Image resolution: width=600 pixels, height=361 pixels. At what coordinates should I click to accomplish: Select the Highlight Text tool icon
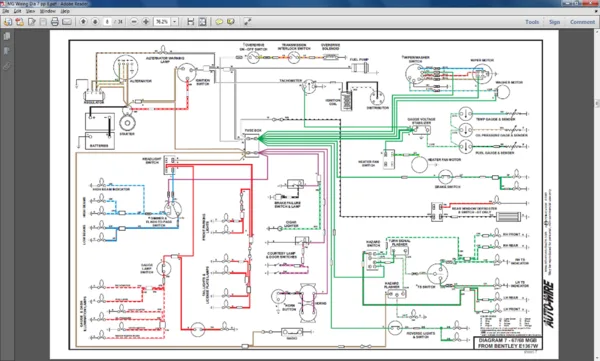(x=231, y=22)
